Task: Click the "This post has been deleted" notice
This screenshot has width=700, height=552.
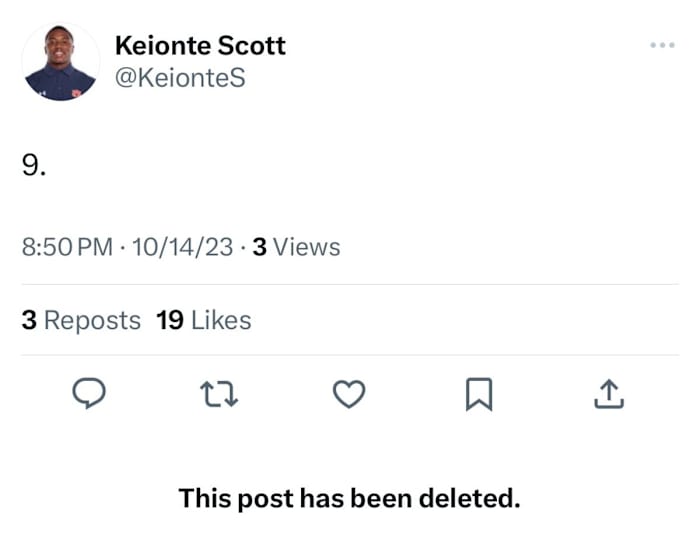Action: point(349,498)
